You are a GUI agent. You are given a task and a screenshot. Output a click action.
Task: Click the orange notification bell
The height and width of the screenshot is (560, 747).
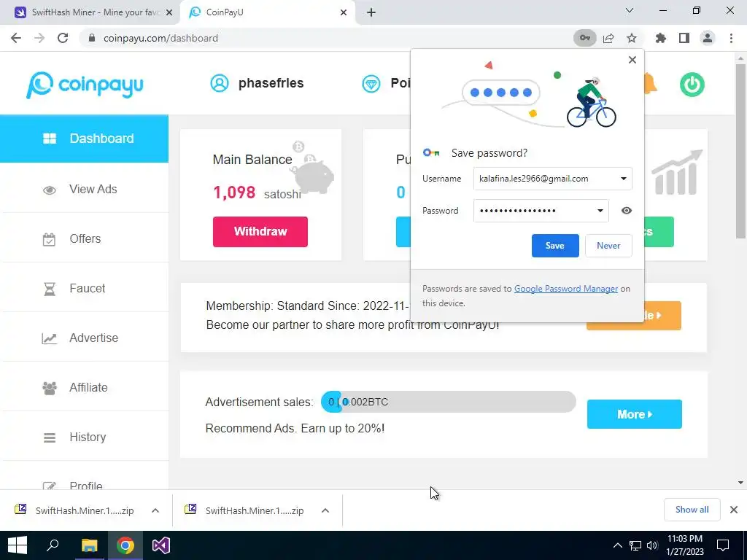pos(651,85)
